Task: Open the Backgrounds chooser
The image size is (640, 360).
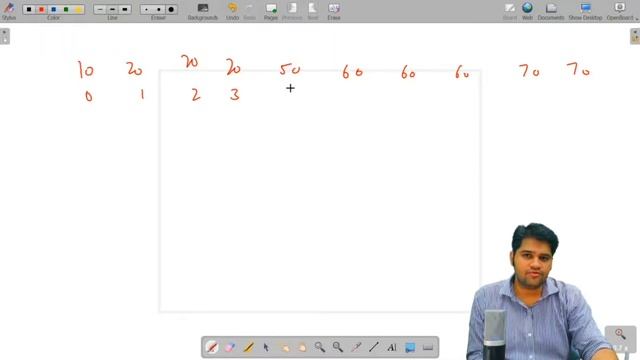Action: pos(202,11)
